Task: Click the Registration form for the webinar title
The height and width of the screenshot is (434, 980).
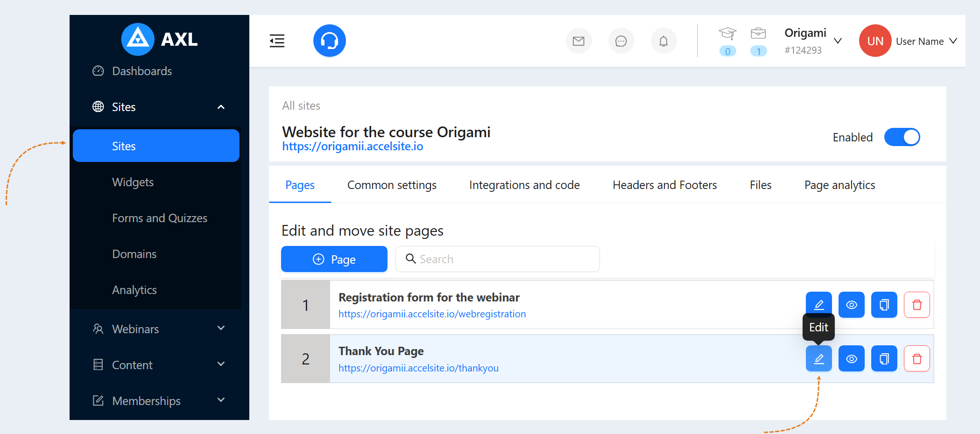Action: [429, 297]
